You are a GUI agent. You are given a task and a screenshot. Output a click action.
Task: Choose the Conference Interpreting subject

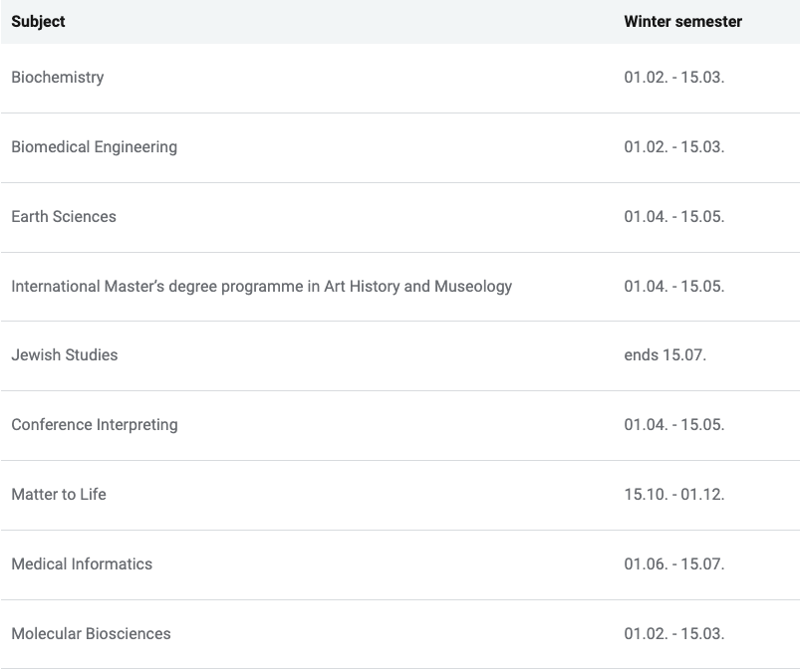[95, 425]
